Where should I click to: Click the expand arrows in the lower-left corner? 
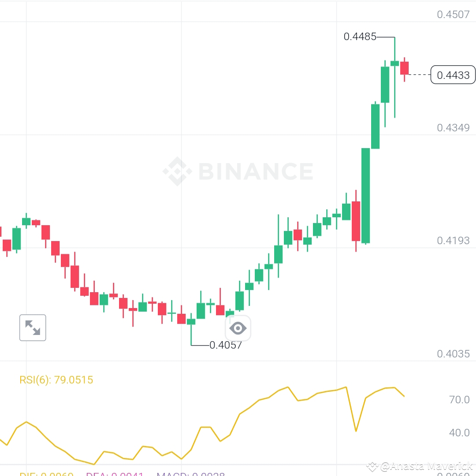[x=33, y=327]
